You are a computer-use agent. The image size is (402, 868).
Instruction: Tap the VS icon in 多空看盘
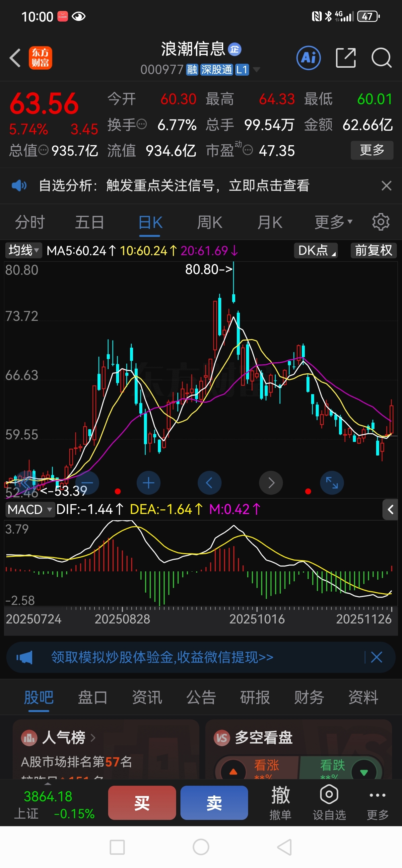click(x=222, y=738)
